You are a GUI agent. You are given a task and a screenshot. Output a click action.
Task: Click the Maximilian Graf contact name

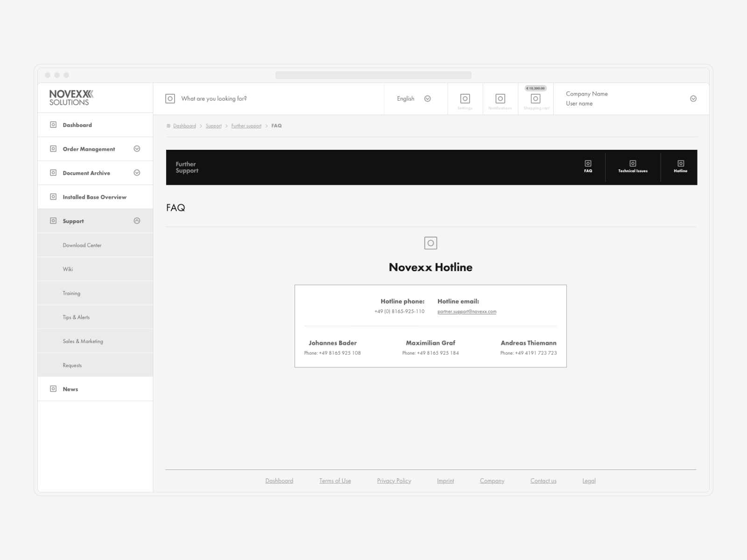click(x=430, y=343)
